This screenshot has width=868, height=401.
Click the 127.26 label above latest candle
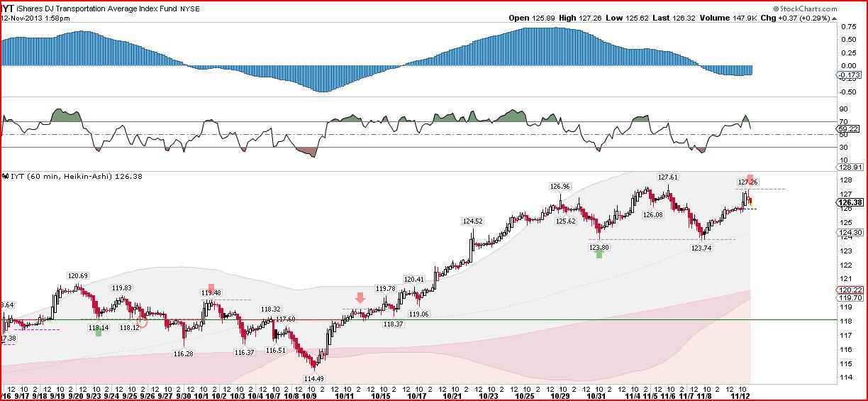coord(748,182)
